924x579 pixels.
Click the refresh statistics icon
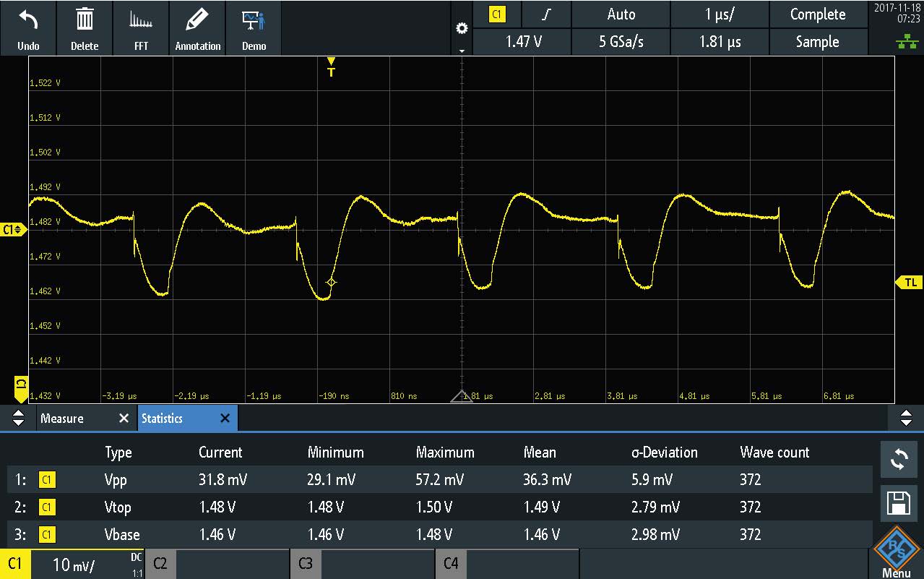tap(899, 460)
